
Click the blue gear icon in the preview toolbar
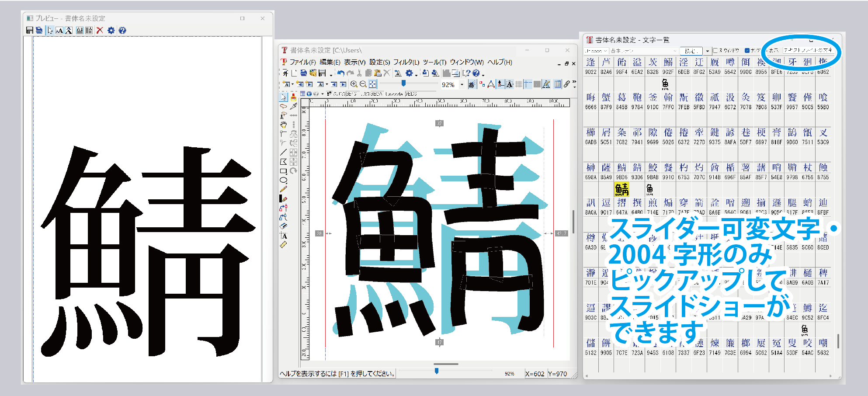click(111, 30)
